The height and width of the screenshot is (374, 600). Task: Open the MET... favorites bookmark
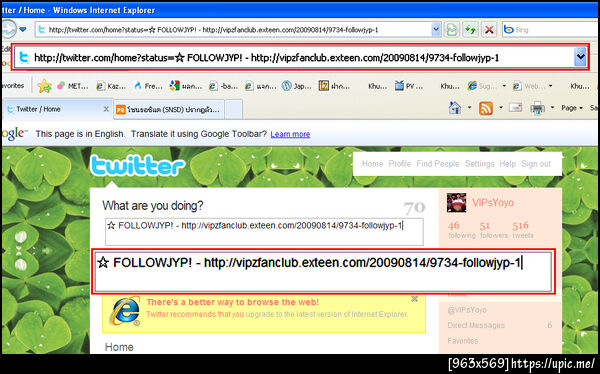[x=72, y=86]
